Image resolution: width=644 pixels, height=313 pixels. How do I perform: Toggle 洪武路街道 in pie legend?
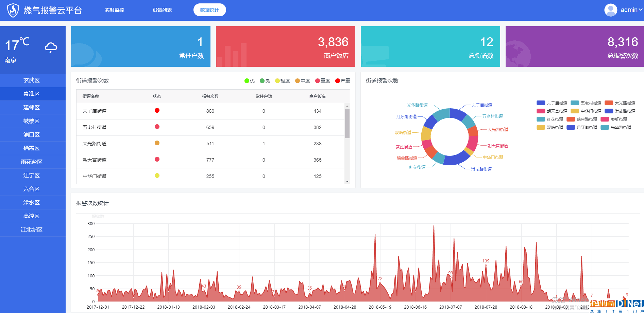620,111
